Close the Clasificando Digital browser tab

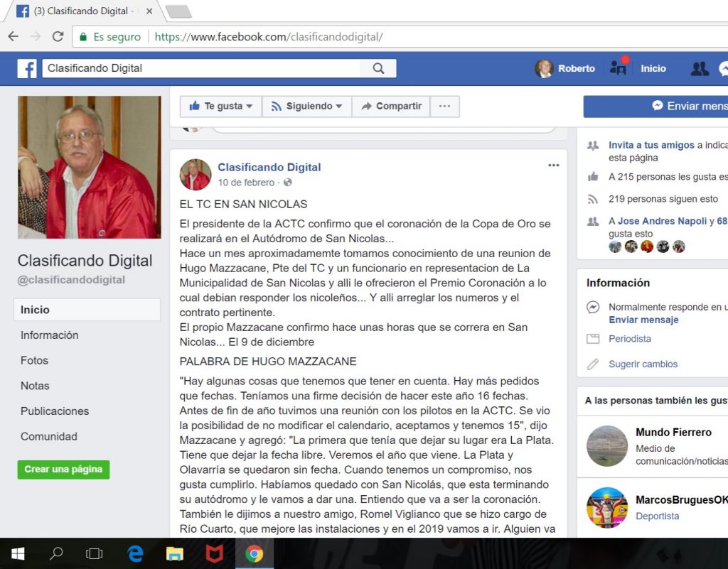[149, 11]
